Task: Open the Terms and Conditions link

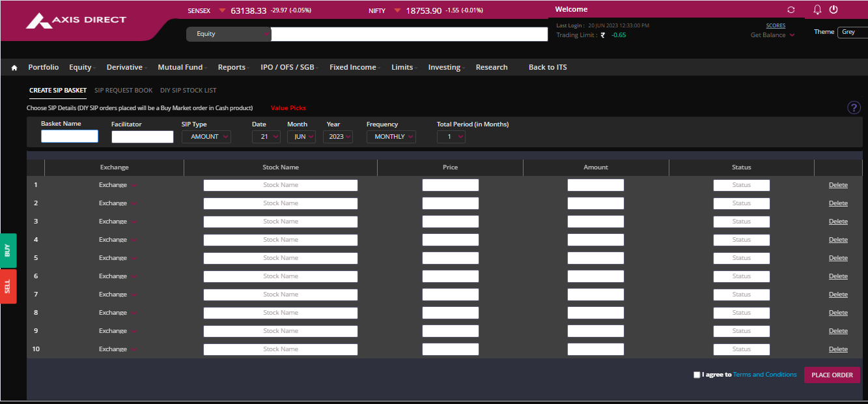Action: click(764, 375)
